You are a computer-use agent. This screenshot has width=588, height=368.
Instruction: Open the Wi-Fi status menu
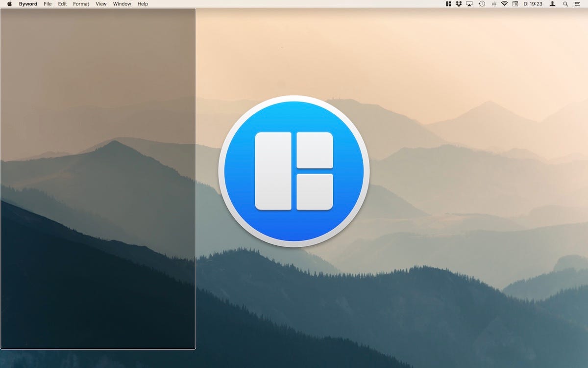pos(504,4)
